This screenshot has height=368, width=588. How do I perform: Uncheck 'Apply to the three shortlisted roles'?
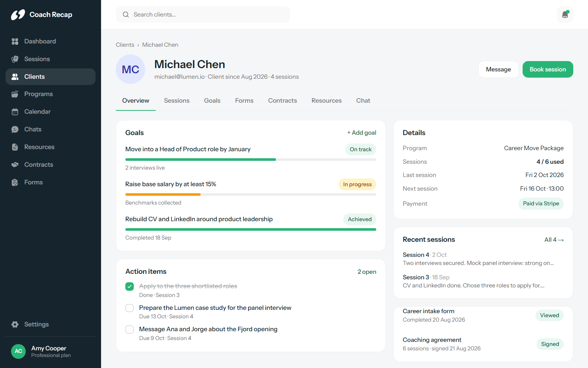pos(130,286)
